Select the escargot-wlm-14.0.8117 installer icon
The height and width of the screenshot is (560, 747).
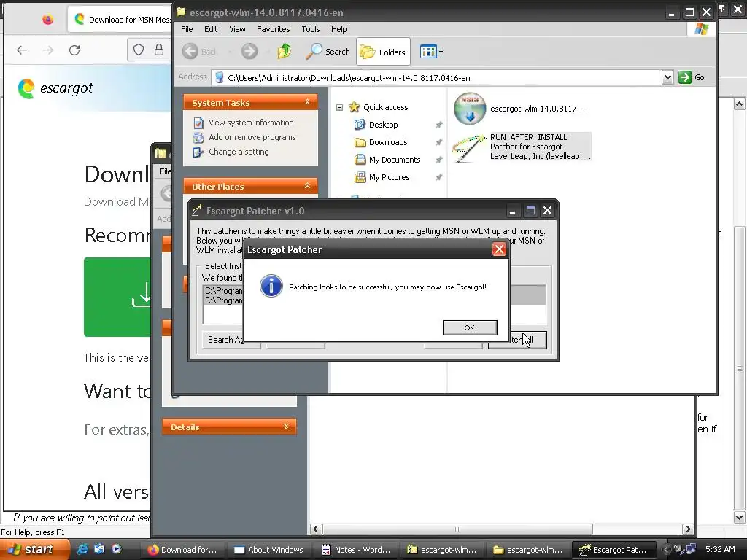(x=469, y=108)
